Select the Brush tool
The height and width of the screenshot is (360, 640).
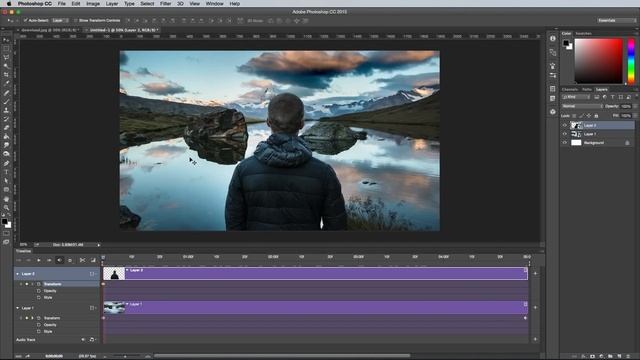6,102
